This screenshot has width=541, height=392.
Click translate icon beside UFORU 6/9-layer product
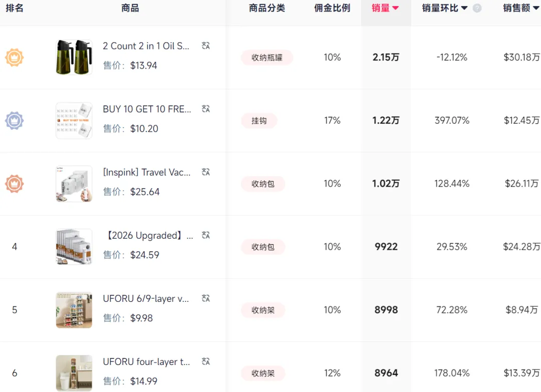tap(205, 298)
